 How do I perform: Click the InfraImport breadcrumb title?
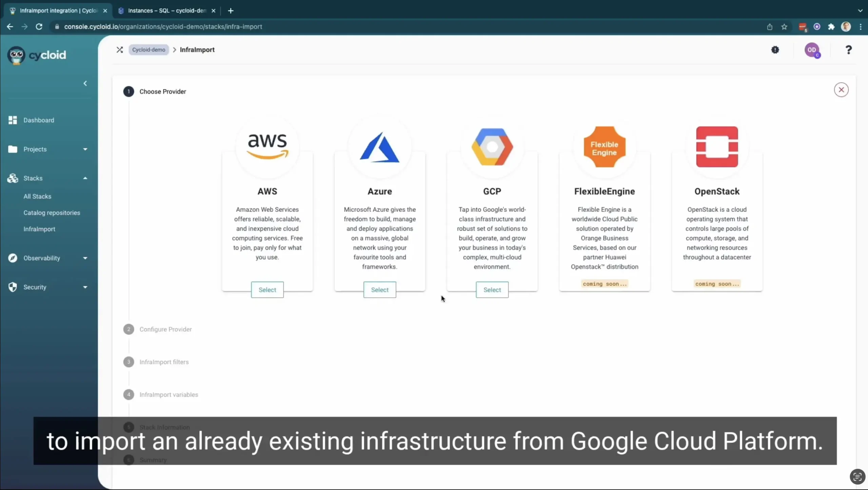click(197, 50)
